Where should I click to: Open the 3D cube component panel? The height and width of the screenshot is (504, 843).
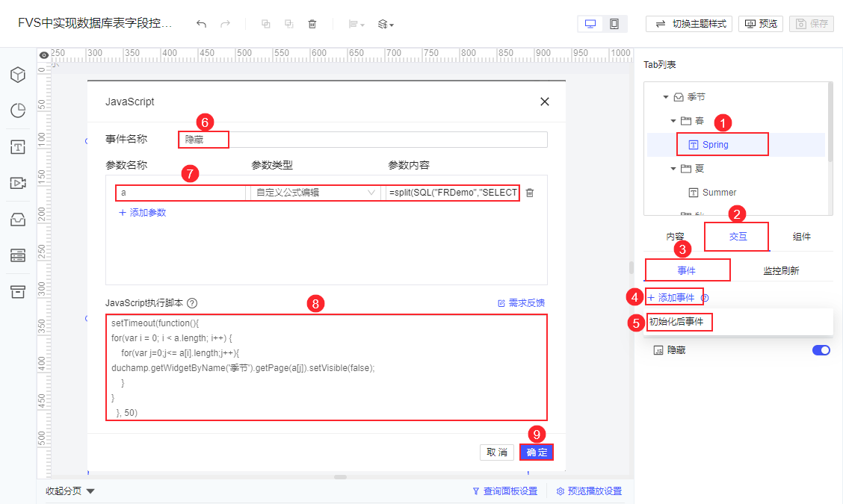pos(18,75)
